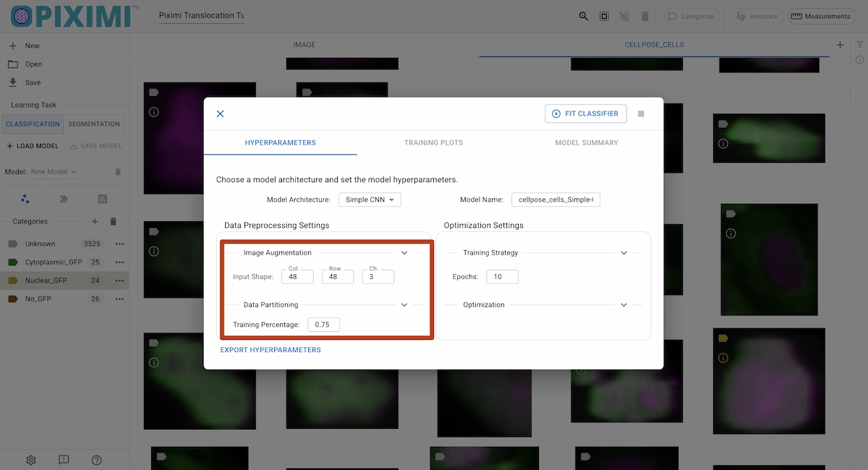Click the filter funnel icon on right edge
The height and width of the screenshot is (470, 868).
click(859, 45)
